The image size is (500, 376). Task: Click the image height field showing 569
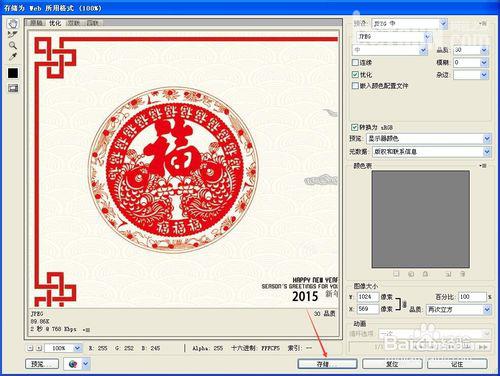click(x=368, y=309)
